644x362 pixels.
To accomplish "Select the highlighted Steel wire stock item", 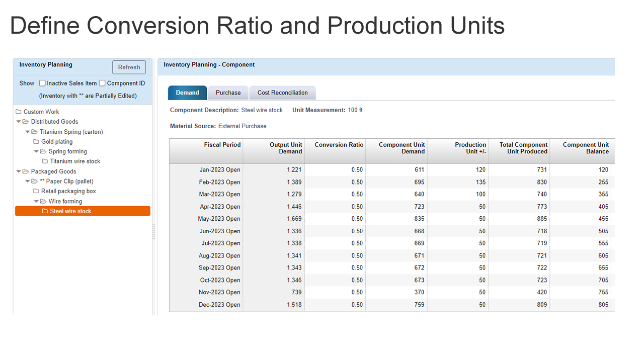I will [83, 211].
